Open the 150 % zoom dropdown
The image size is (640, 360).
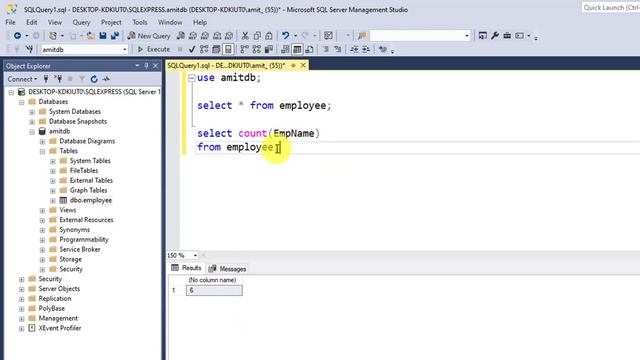195,256
